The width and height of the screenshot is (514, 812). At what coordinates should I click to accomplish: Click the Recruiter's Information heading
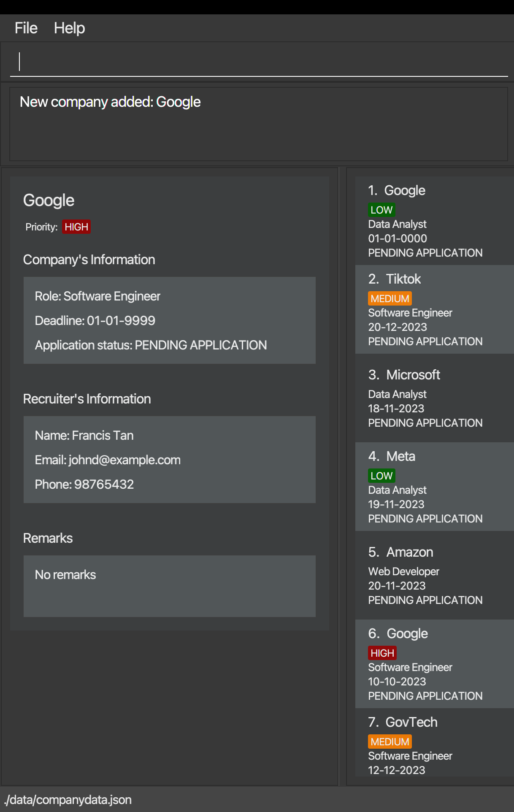87,399
